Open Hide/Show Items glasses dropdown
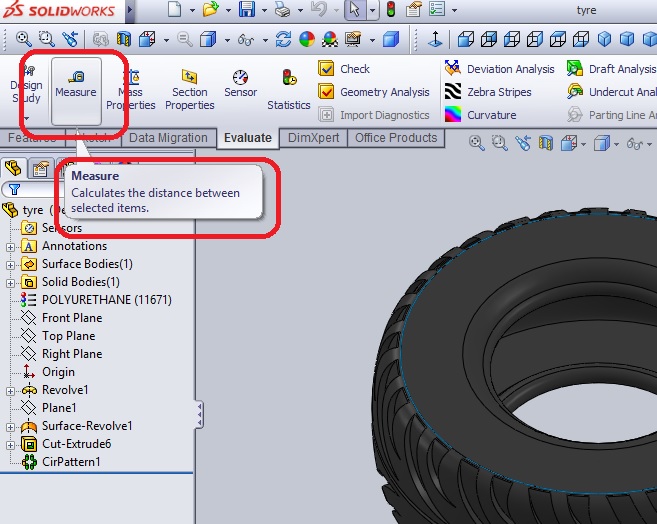This screenshot has height=524, width=657. 265,40
